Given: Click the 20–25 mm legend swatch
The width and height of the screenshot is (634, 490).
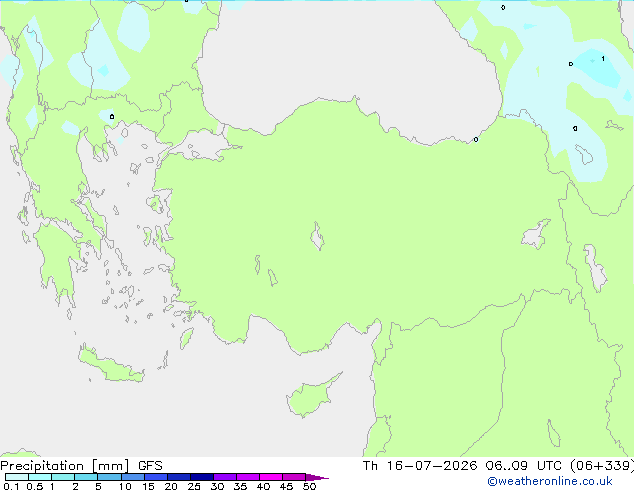Looking at the screenshot, I should pyautogui.click(x=179, y=477).
